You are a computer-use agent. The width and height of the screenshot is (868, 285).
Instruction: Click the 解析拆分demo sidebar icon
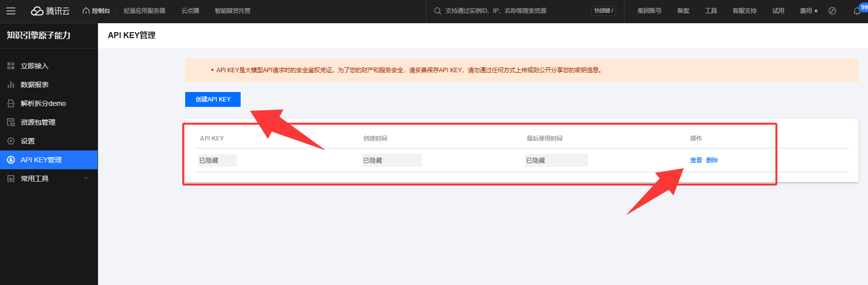click(x=11, y=103)
